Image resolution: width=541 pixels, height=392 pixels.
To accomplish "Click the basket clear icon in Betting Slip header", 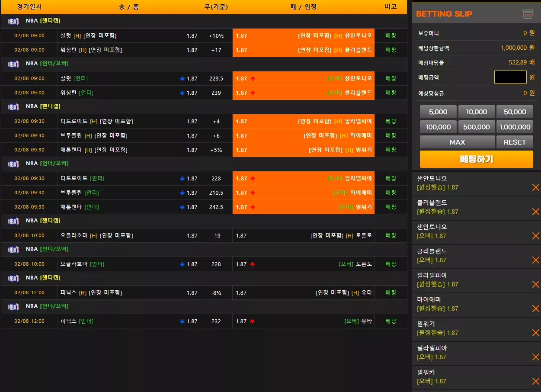I will tap(527, 14).
